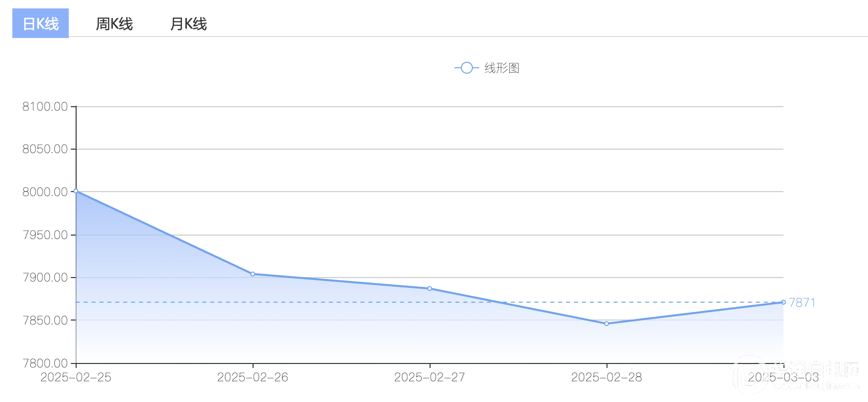Click the lowest data point on 2025-02-28
The width and height of the screenshot is (868, 402).
[607, 323]
